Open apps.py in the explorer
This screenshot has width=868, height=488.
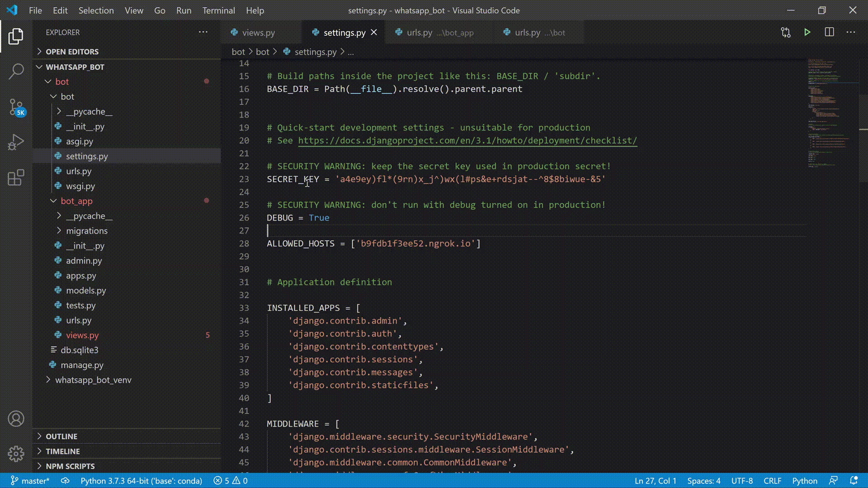(81, 276)
